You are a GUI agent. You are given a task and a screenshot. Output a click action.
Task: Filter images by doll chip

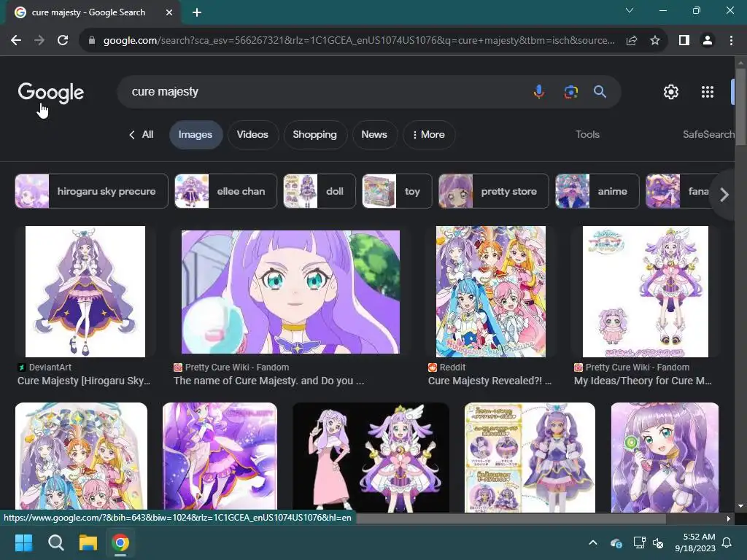point(320,191)
